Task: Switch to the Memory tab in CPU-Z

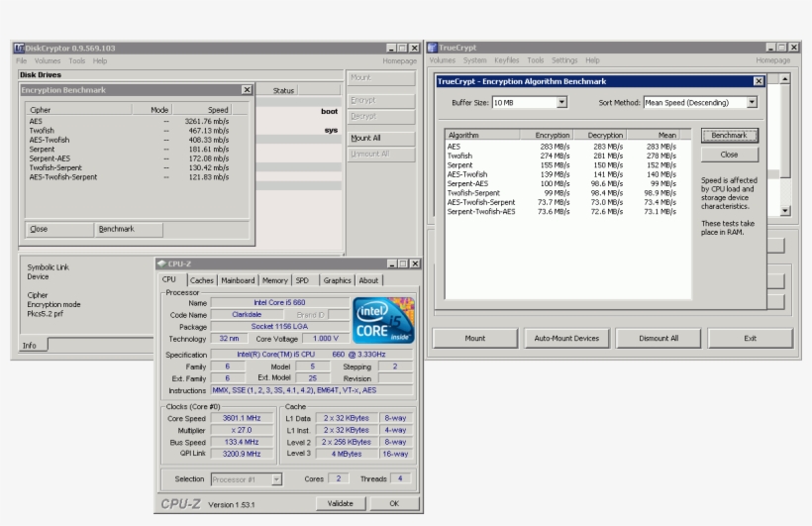Action: 275,280
